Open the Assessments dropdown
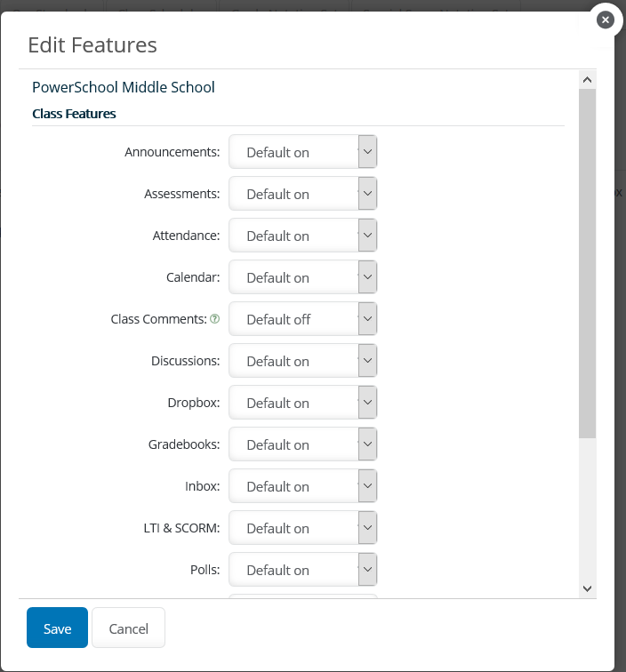This screenshot has width=626, height=672. click(x=302, y=193)
